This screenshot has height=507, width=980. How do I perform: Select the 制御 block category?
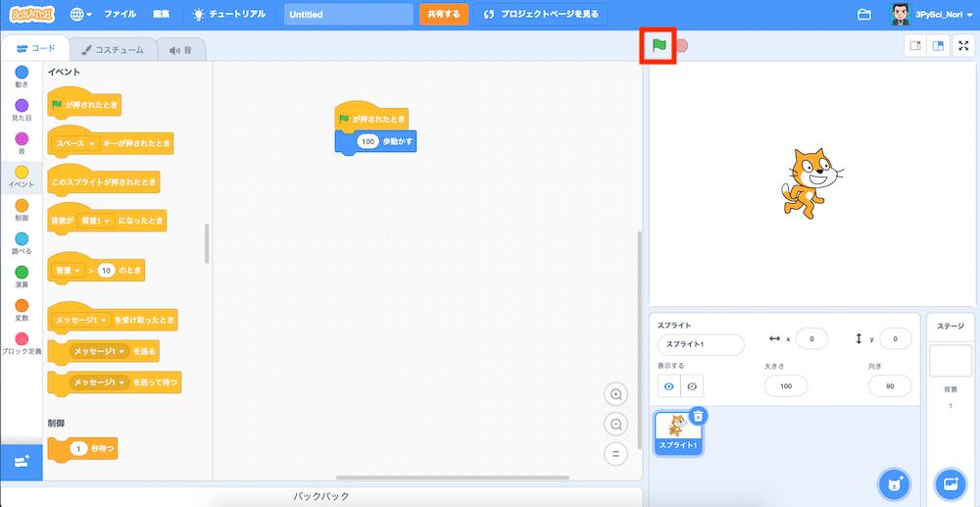(x=22, y=211)
